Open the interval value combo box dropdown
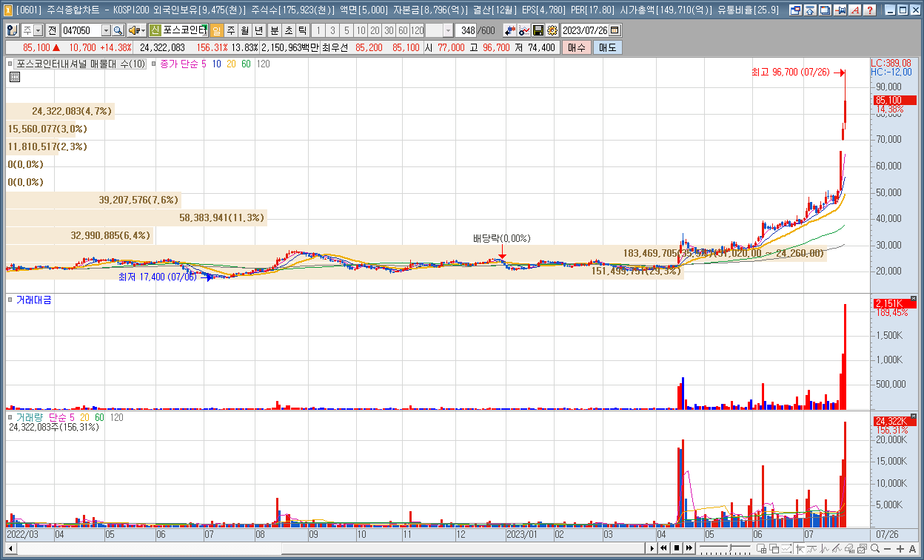This screenshot has height=560, width=924. pos(448,30)
